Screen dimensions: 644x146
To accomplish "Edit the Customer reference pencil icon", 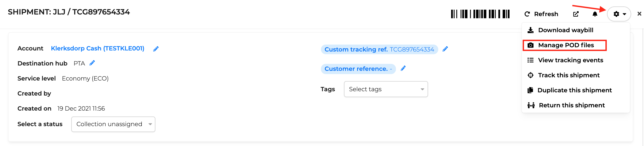I will coord(403,68).
